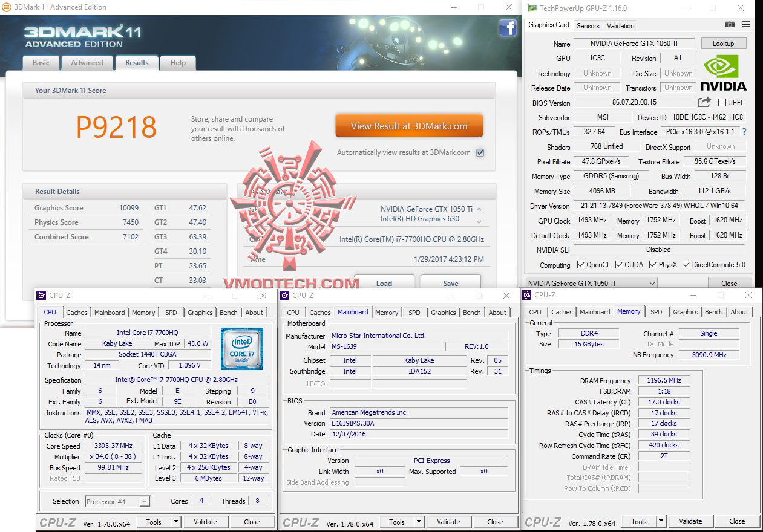This screenshot has height=532, width=763.
Task: Click the Core Speed value 3393.37 MHz
Action: (113, 446)
